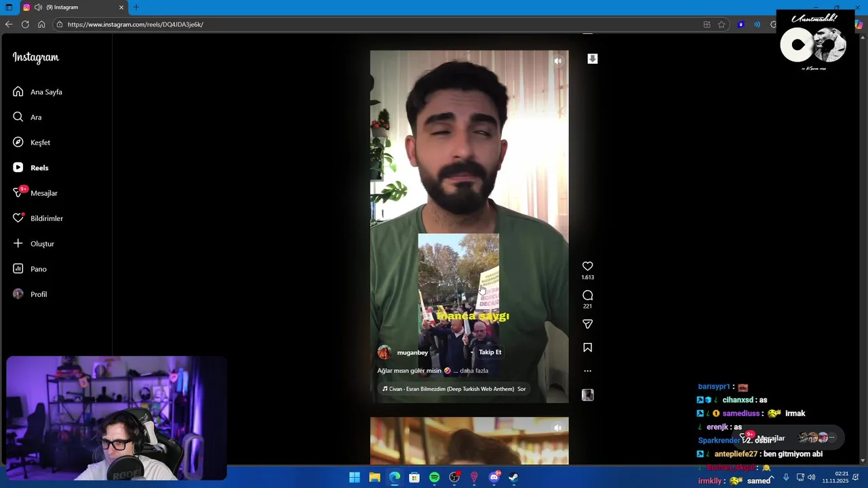The width and height of the screenshot is (868, 488).
Task: Open comments on the reel
Action: pos(588,296)
